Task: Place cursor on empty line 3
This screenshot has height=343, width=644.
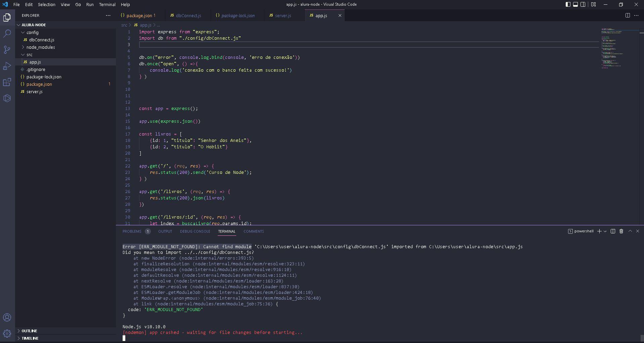Action: (x=369, y=45)
